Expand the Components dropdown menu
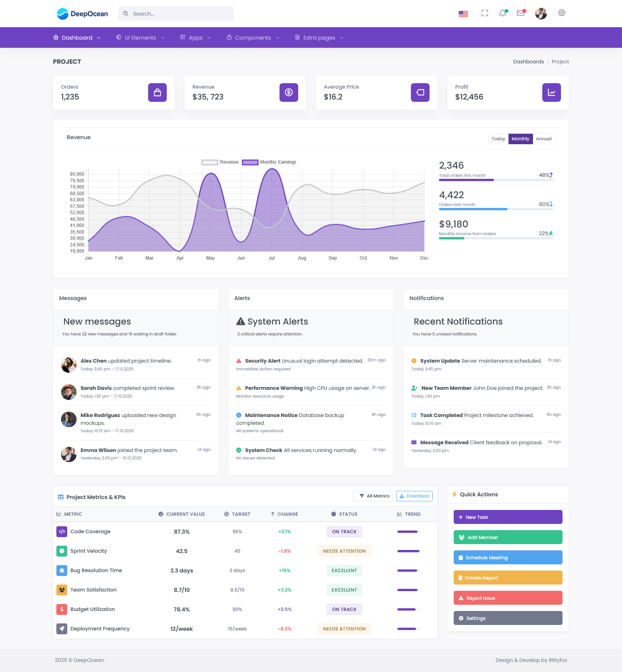The height and width of the screenshot is (672, 622). 253,37
